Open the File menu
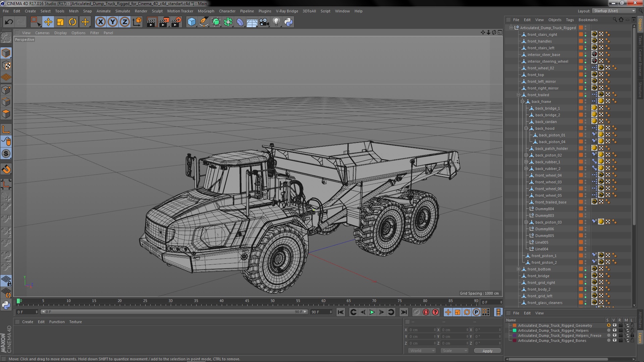 point(7,11)
